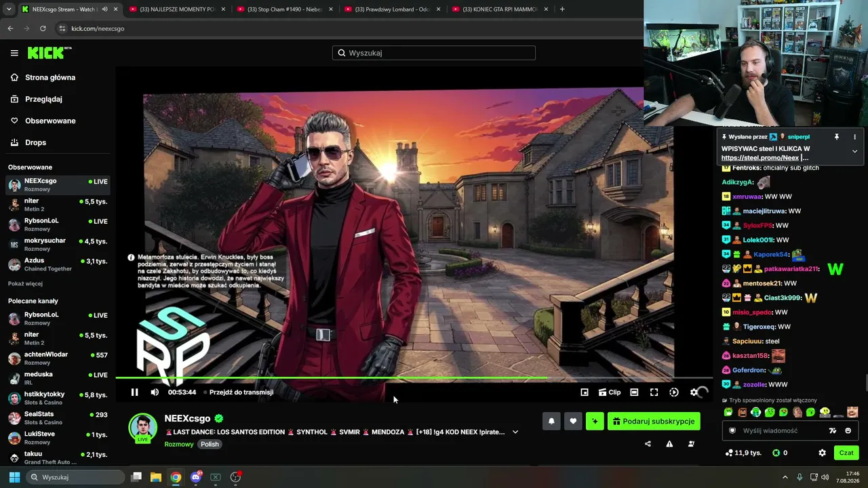
Task: Pause the stream video
Action: 134,392
